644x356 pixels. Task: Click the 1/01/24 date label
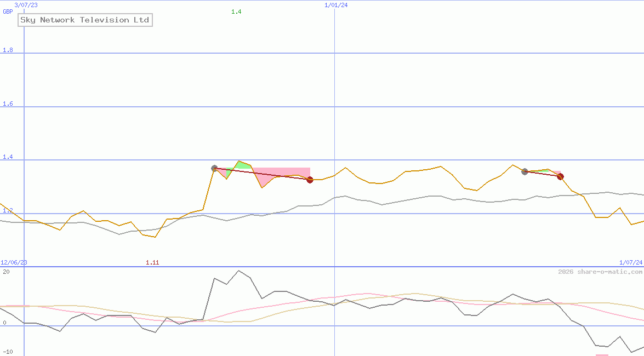pos(336,5)
